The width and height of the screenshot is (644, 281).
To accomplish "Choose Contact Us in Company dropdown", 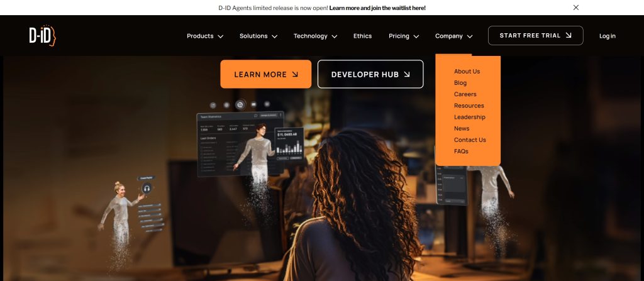I will pos(470,140).
